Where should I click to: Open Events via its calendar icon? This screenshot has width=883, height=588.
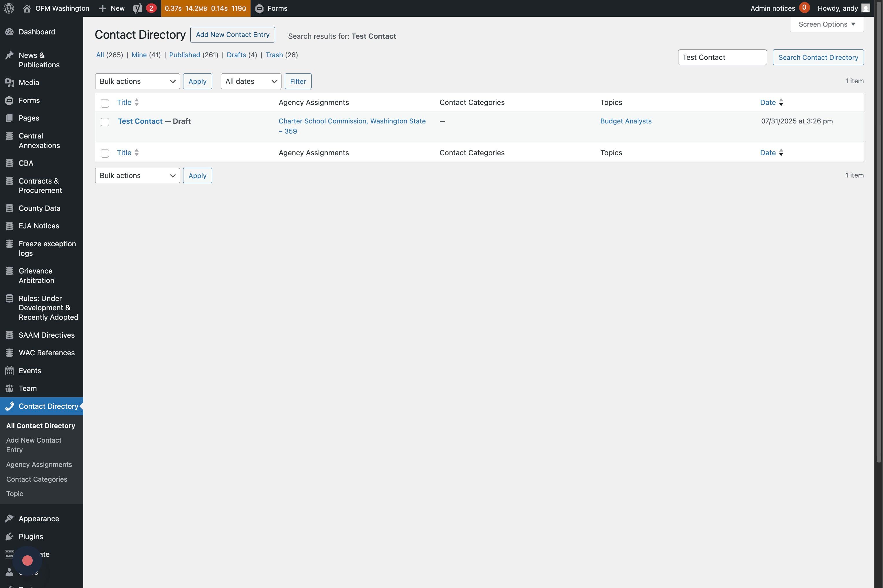point(9,371)
